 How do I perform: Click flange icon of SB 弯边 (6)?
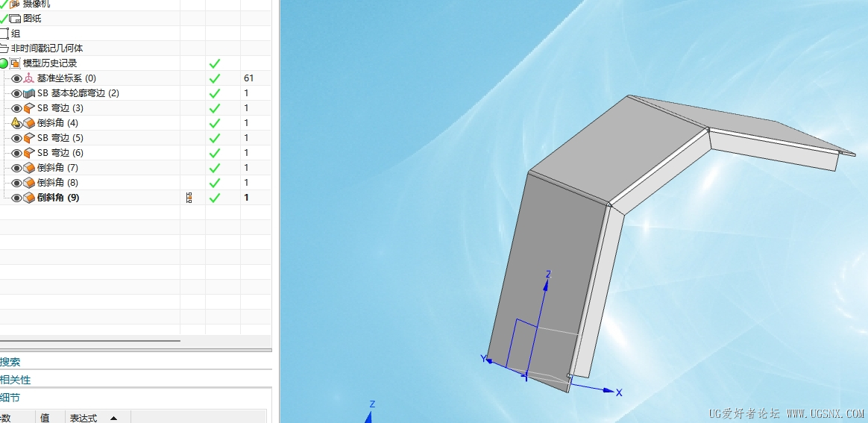click(29, 153)
